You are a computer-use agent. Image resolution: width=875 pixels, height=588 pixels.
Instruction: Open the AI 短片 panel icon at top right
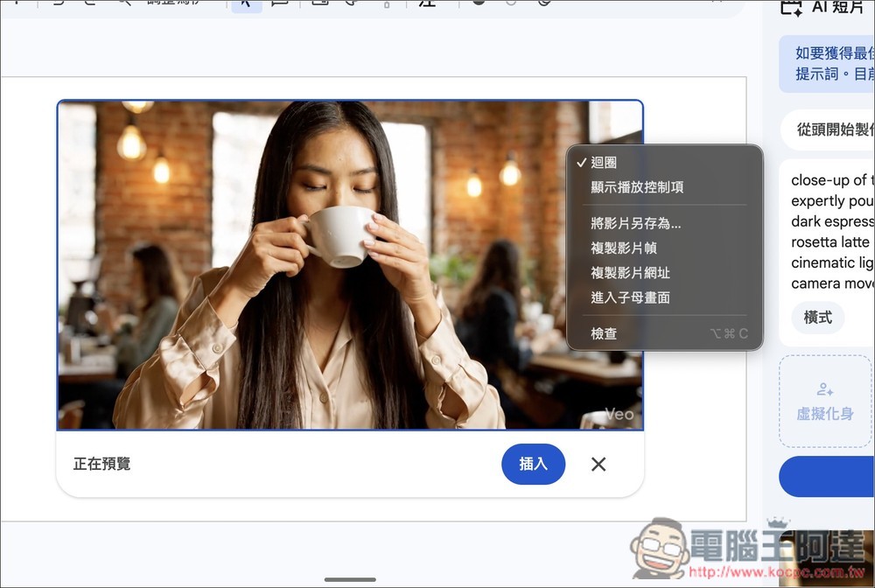coord(790,7)
